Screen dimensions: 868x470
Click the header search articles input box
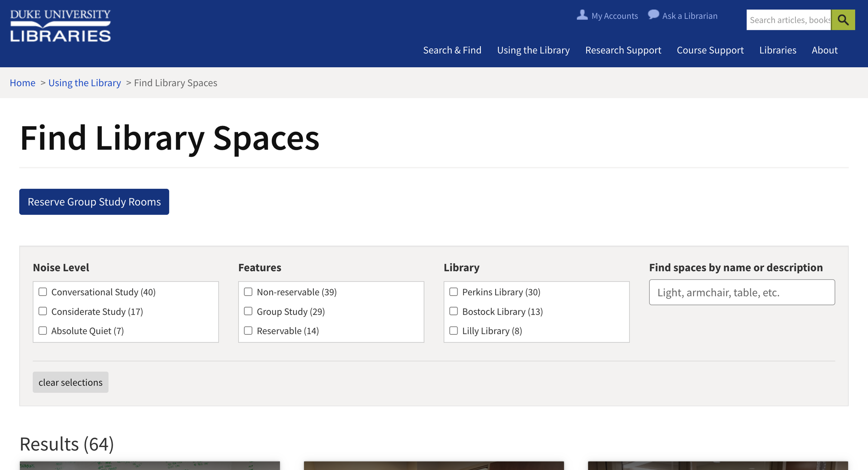click(x=788, y=20)
